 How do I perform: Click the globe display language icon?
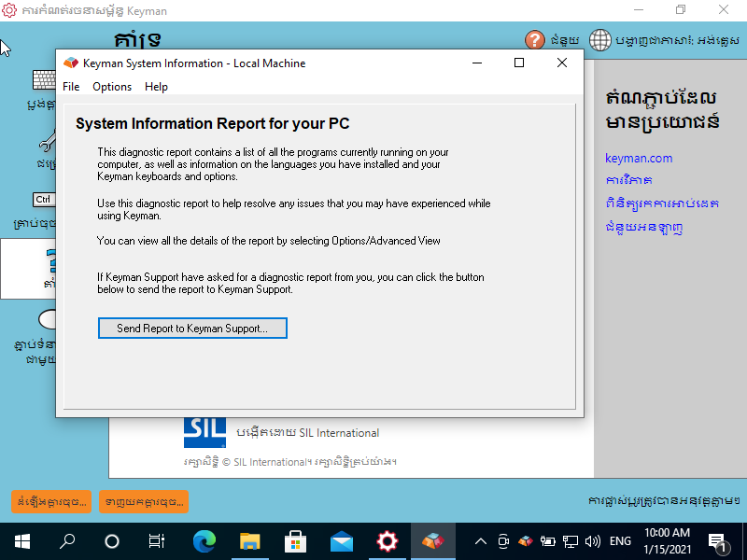pos(599,40)
